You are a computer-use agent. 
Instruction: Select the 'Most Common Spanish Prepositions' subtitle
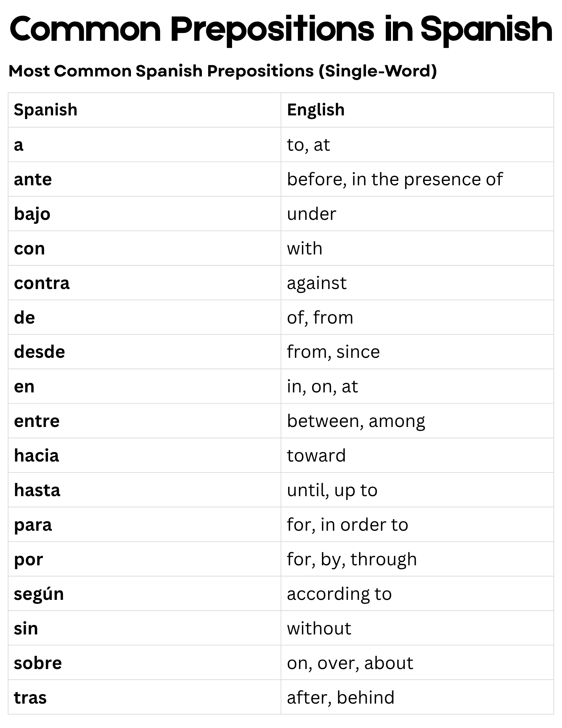click(x=223, y=71)
